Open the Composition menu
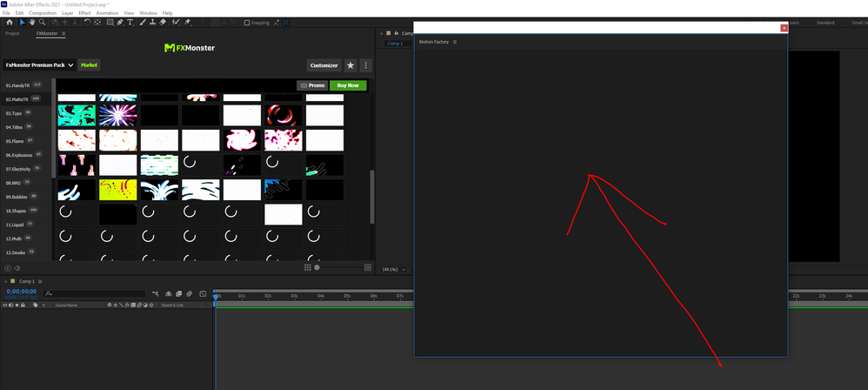Viewport: 868px width, 390px height. coord(43,13)
